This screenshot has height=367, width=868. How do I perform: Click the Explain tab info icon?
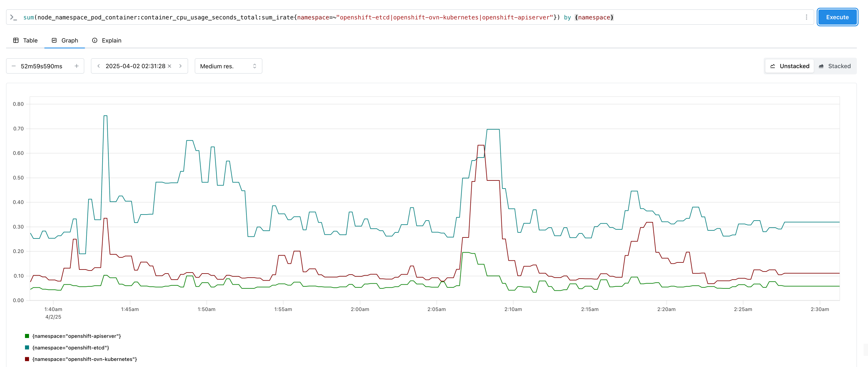[x=95, y=40]
